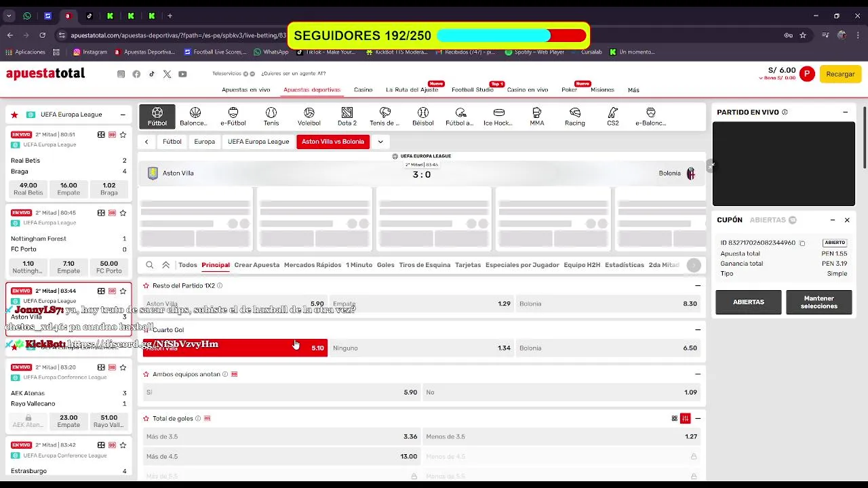Favorite the Total de goles market
868x488 pixels.
click(146, 419)
